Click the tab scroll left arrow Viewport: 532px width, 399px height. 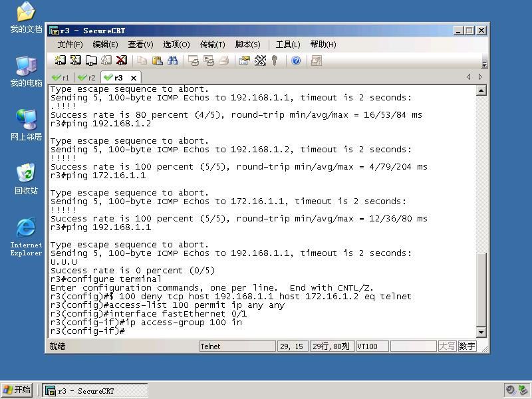pyautogui.click(x=469, y=77)
